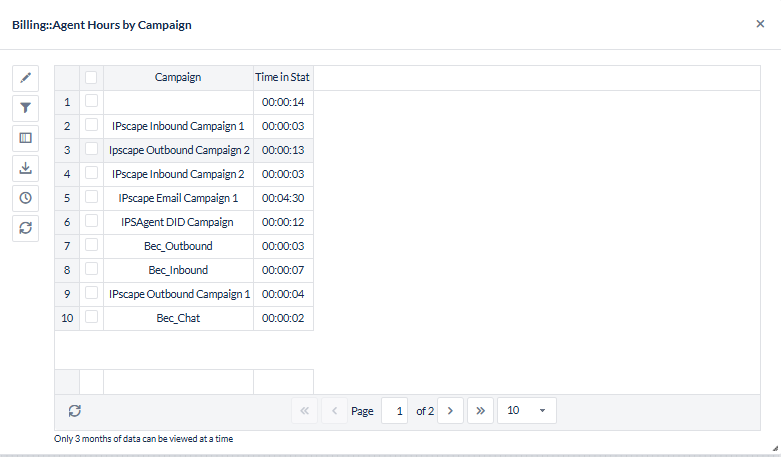Check the Bec_Outbound row checkbox
Image resolution: width=781 pixels, height=457 pixels.
91,245
